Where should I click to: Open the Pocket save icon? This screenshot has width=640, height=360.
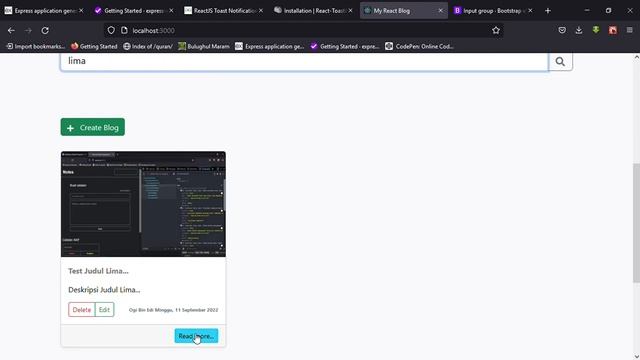[562, 30]
